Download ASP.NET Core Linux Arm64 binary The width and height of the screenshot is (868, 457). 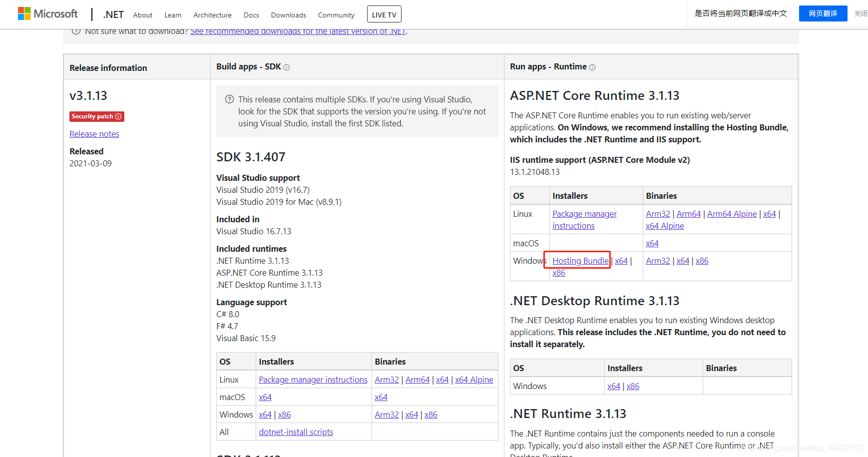tap(689, 214)
